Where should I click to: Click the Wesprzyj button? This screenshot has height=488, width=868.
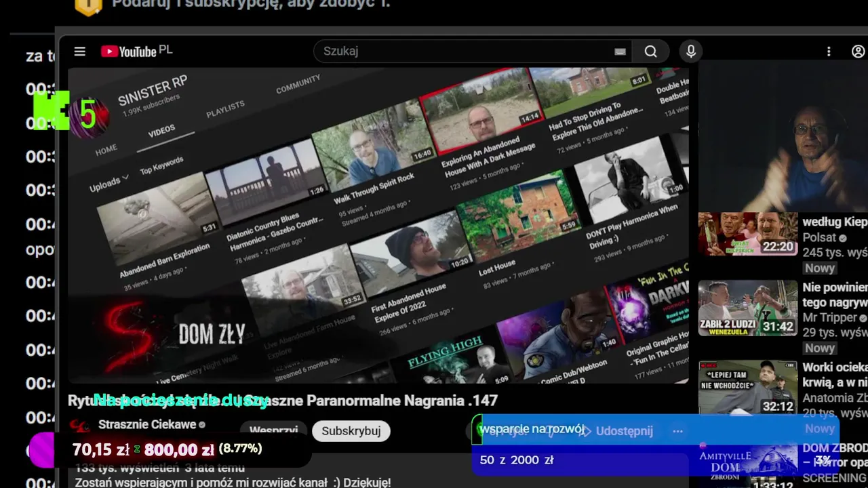click(274, 430)
